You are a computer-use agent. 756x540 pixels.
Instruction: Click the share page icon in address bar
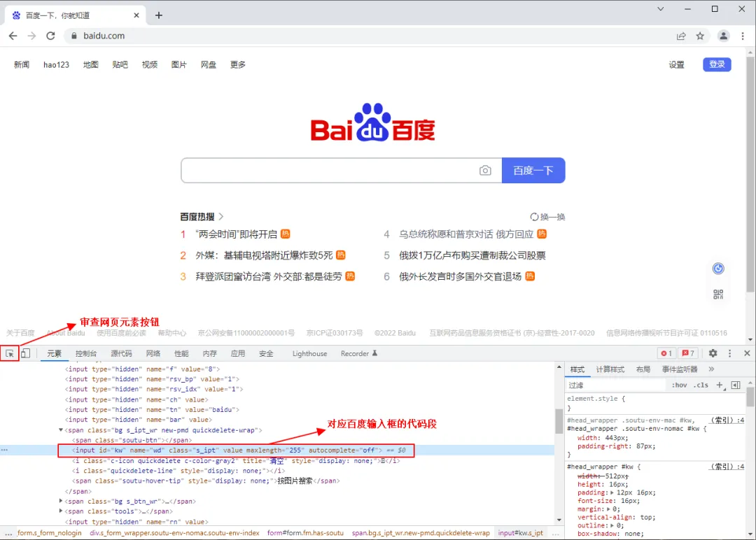pyautogui.click(x=681, y=36)
